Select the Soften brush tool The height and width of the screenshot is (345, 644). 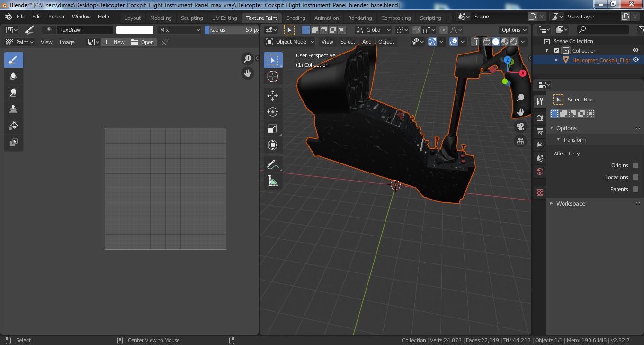[14, 76]
